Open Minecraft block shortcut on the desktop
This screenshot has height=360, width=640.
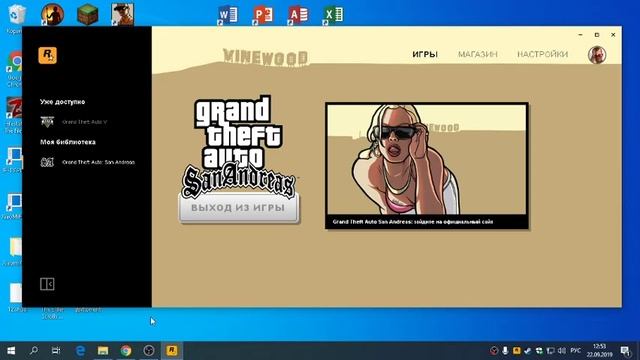(88, 15)
